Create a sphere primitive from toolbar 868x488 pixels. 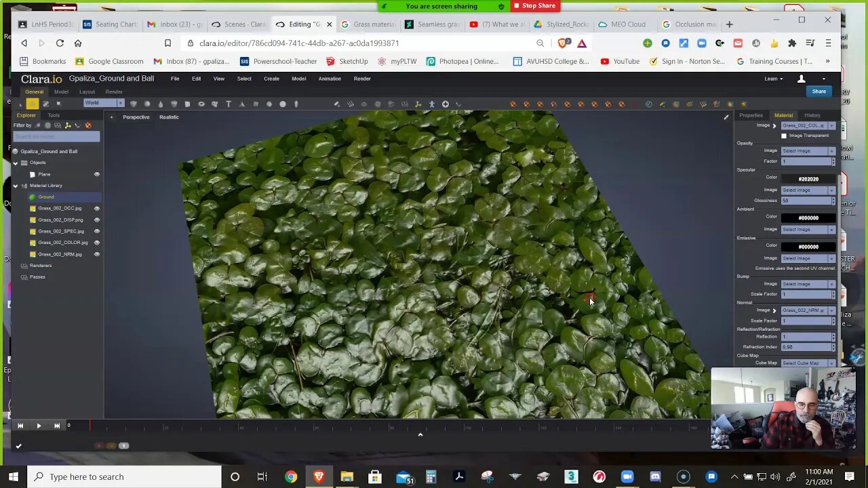[147, 104]
